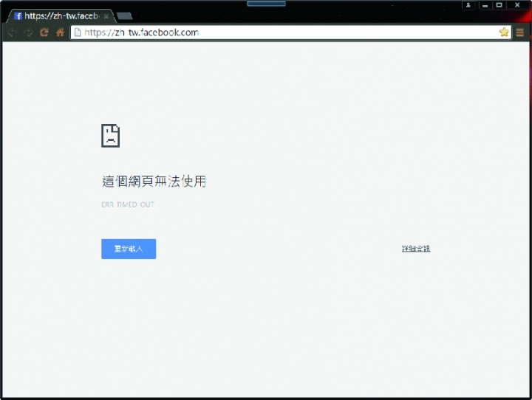Close the browser window
The height and width of the screenshot is (400, 532).
click(517, 5)
